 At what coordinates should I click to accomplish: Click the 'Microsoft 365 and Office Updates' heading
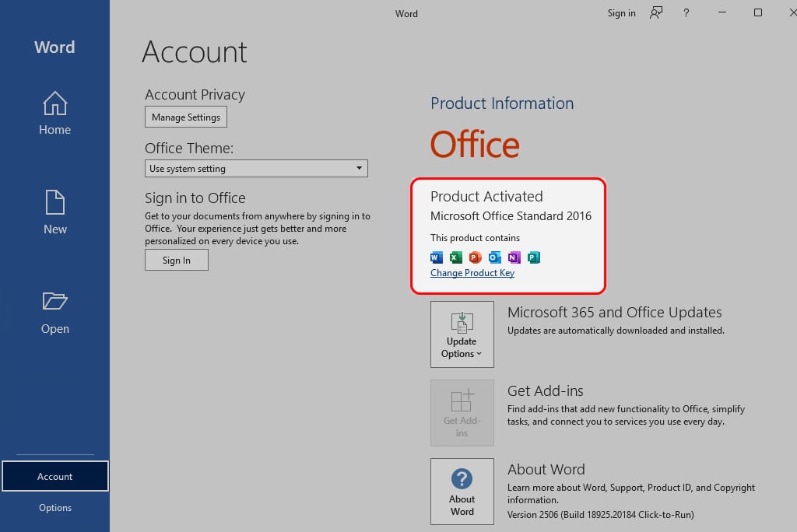pos(615,312)
